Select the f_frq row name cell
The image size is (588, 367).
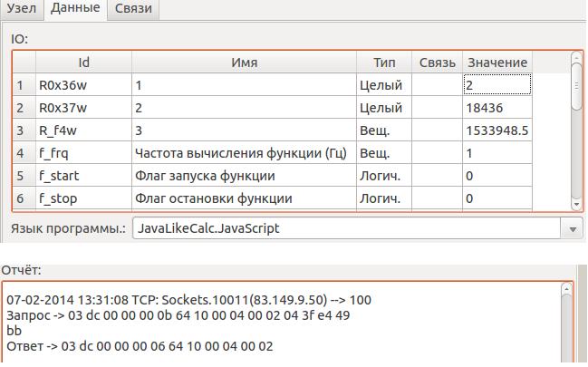[244, 153]
